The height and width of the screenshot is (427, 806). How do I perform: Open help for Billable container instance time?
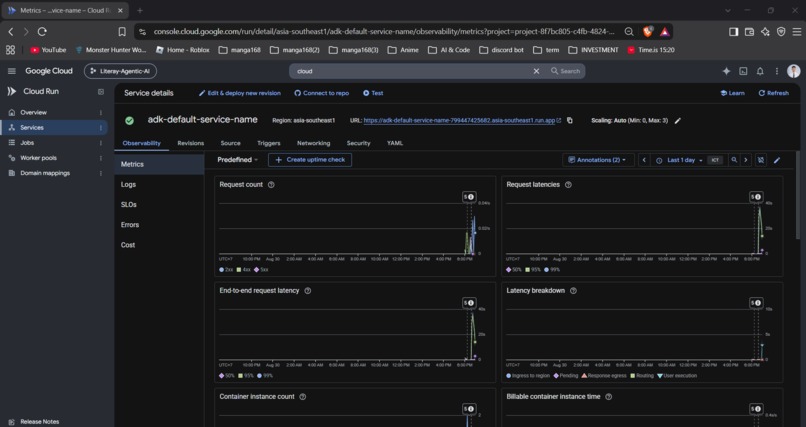(x=609, y=396)
